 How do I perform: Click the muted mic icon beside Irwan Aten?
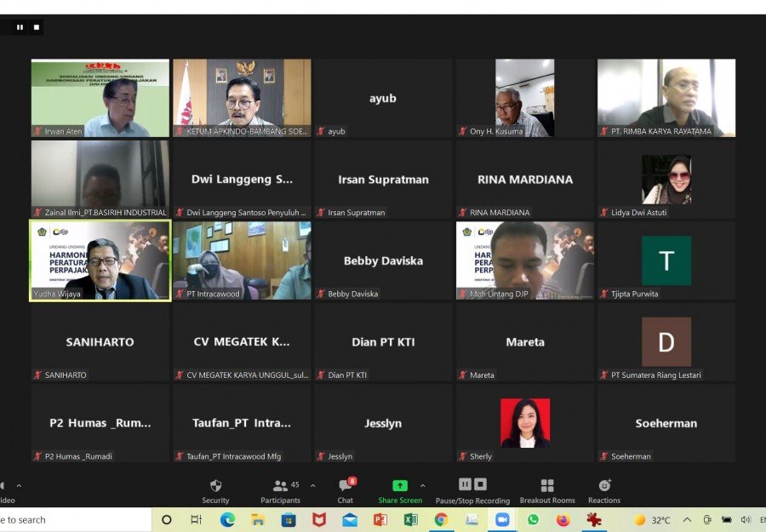coord(37,131)
